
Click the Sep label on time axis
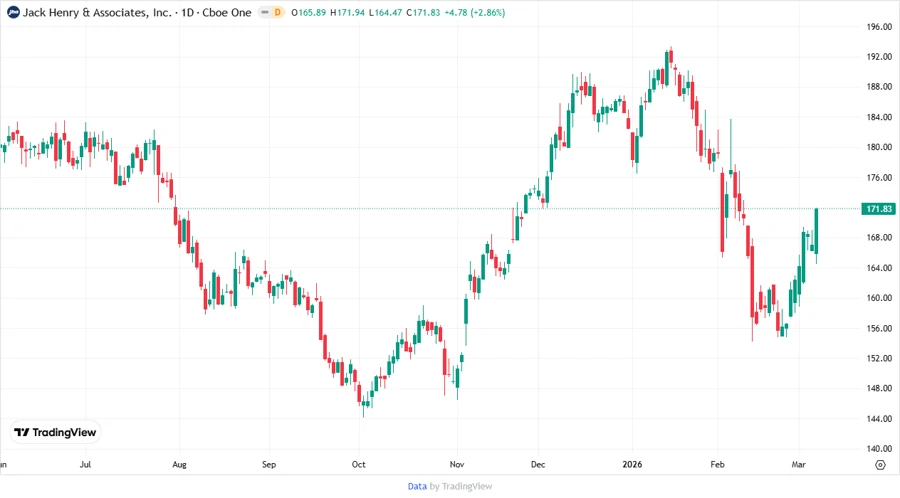click(x=269, y=464)
